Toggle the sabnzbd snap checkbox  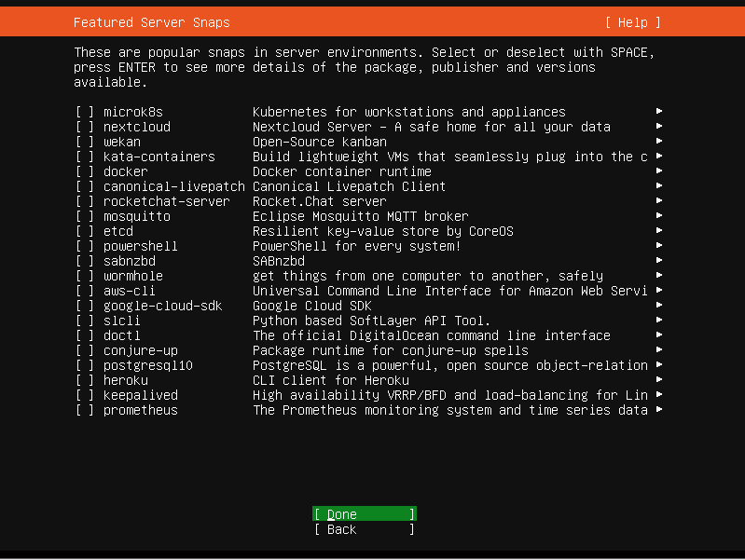[85, 261]
